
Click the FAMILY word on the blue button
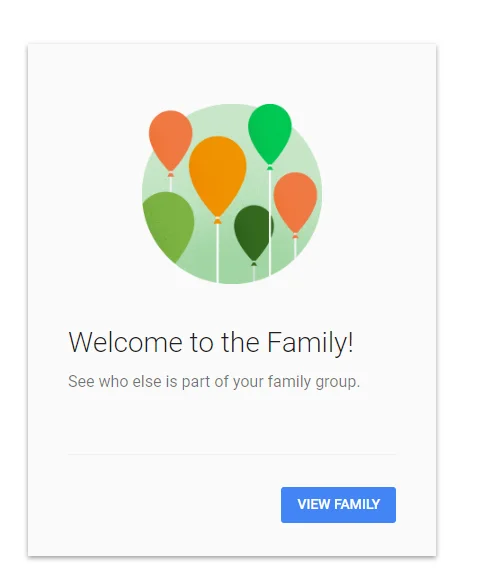click(357, 504)
